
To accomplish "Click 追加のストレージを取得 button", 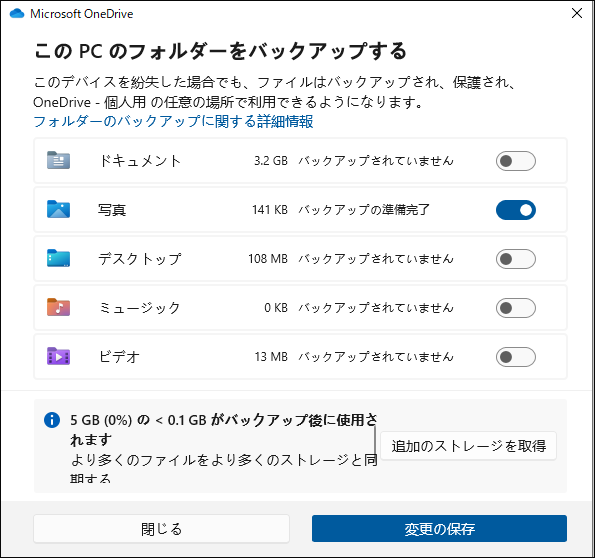I will tap(469, 446).
